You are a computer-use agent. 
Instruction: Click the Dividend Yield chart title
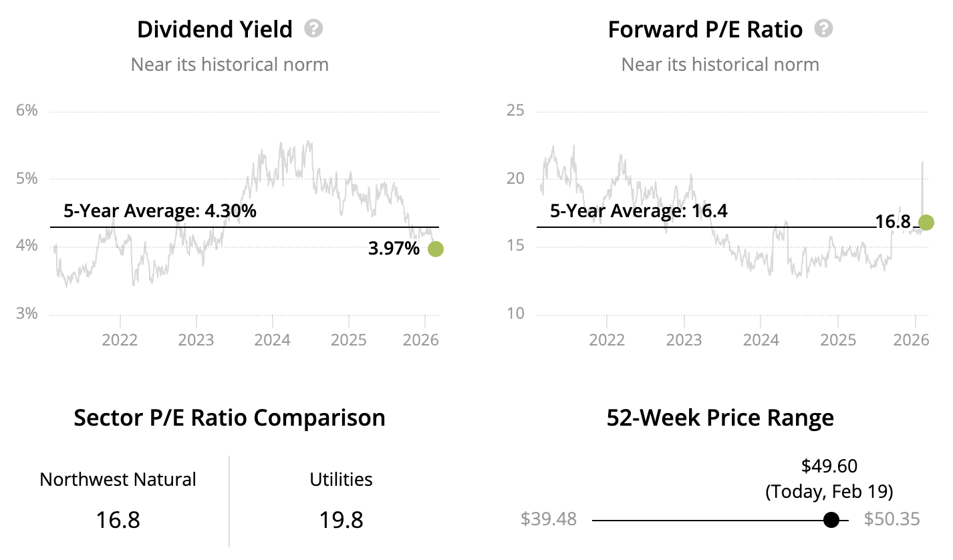pyautogui.click(x=215, y=29)
